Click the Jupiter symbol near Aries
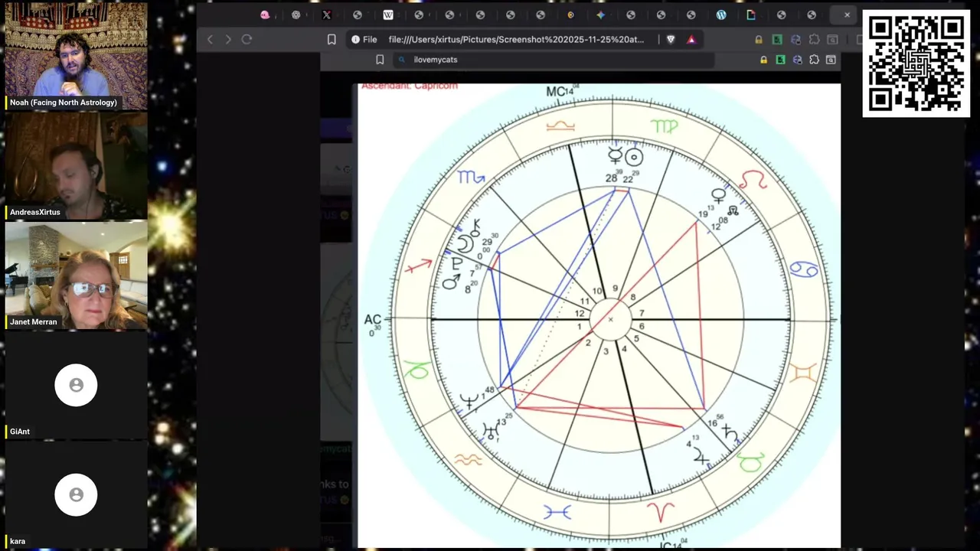Screen dimensions: 980x551 point(701,458)
